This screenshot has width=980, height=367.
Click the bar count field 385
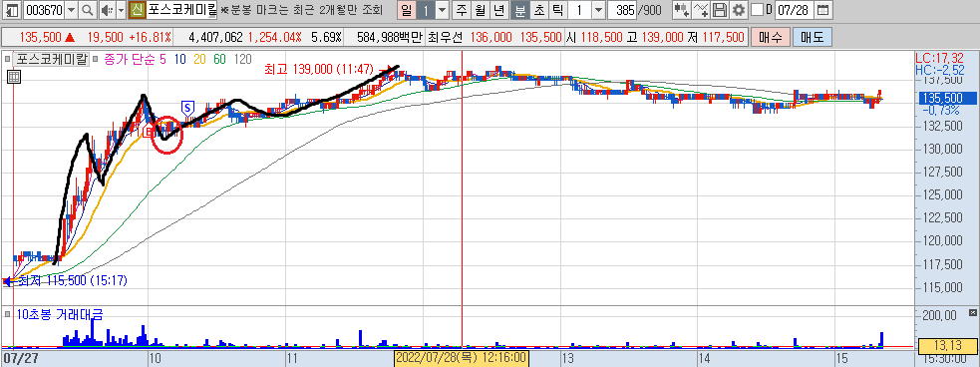click(x=623, y=10)
